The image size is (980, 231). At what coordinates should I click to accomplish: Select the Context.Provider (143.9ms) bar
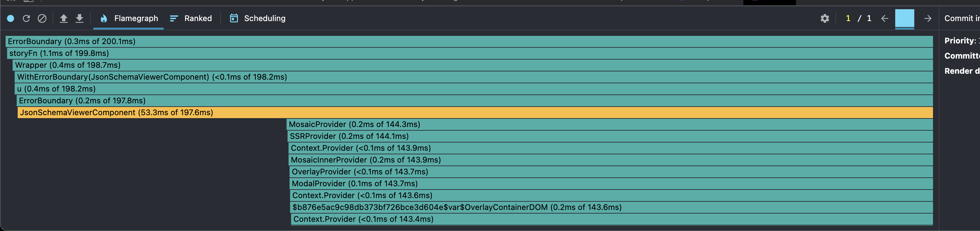tap(611, 147)
